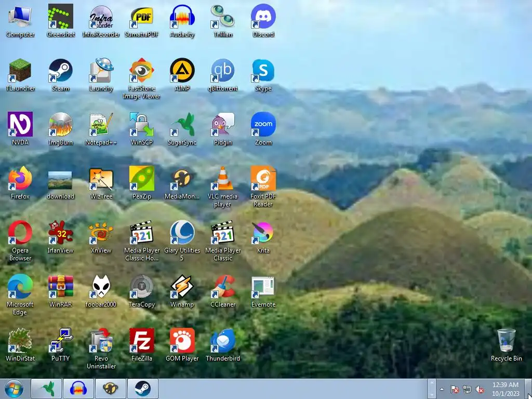Open the clock showing 12:39 AM

506,389
